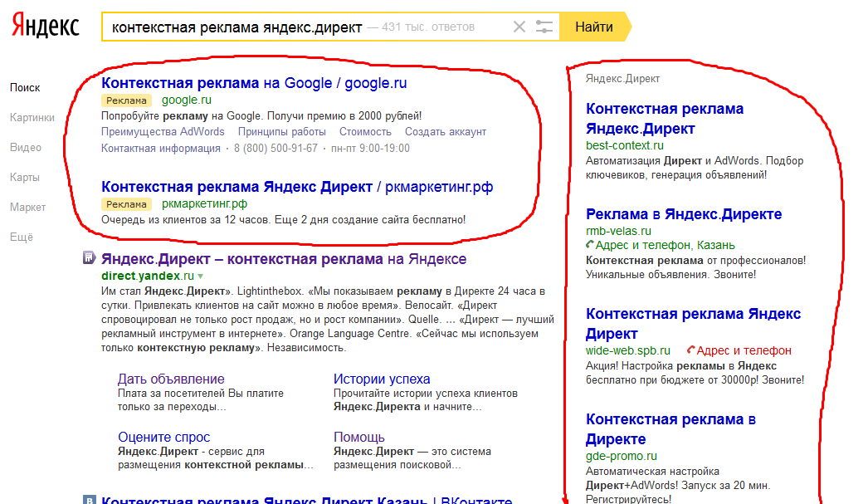The image size is (868, 504).
Task: Clear the search query with the X icon
Action: coord(519,27)
